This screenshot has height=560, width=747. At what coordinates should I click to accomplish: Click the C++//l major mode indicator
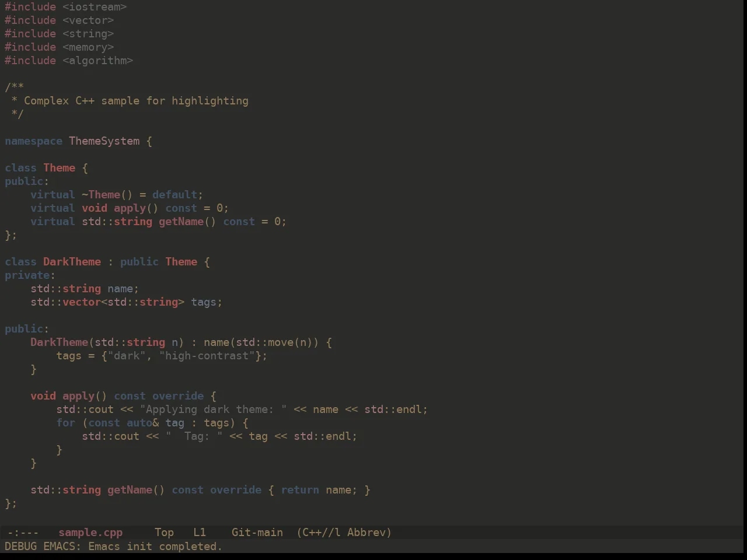[319, 533]
